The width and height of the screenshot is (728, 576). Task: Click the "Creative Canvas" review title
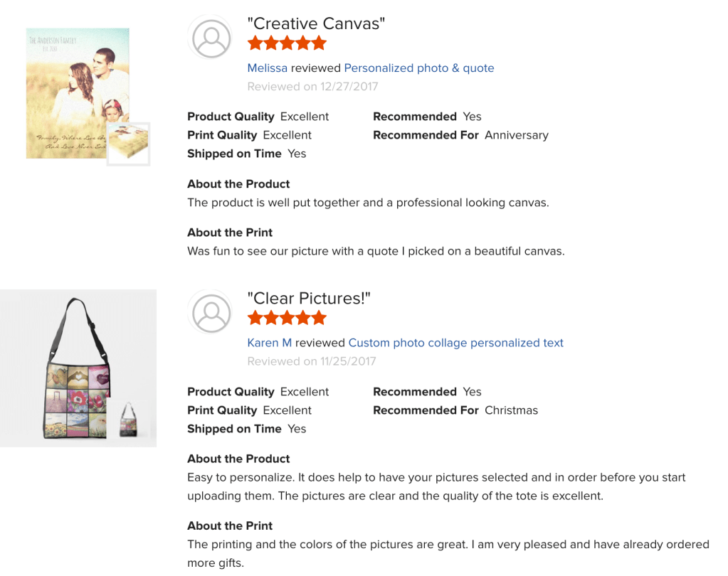point(316,23)
